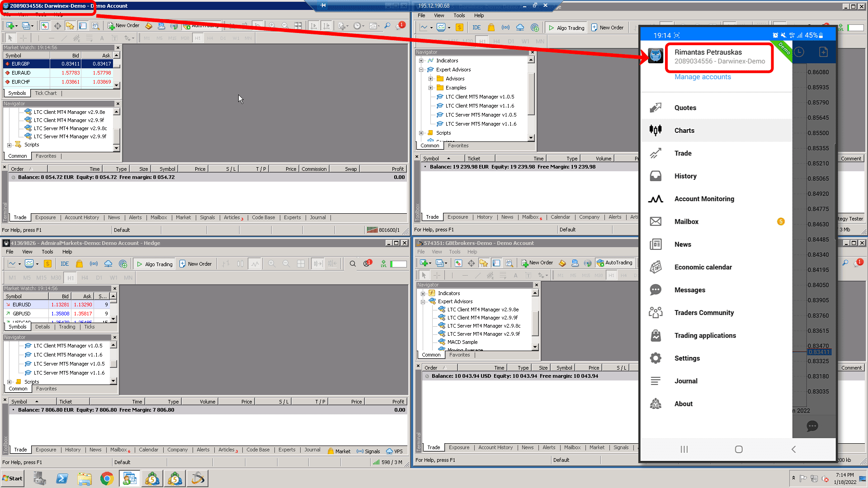Select Tick Chart tab in top terminal
This screenshot has height=488, width=868.
(45, 93)
